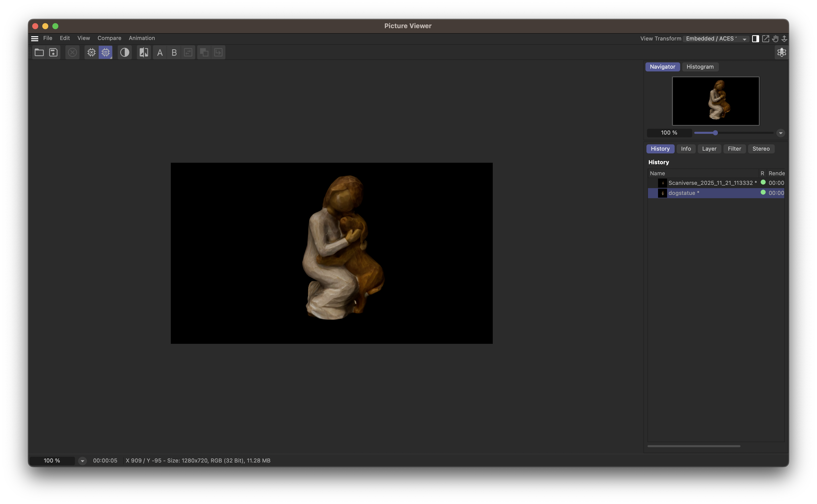Viewport: 817px width, 504px height.
Task: Select the pan hand tool
Action: point(775,38)
